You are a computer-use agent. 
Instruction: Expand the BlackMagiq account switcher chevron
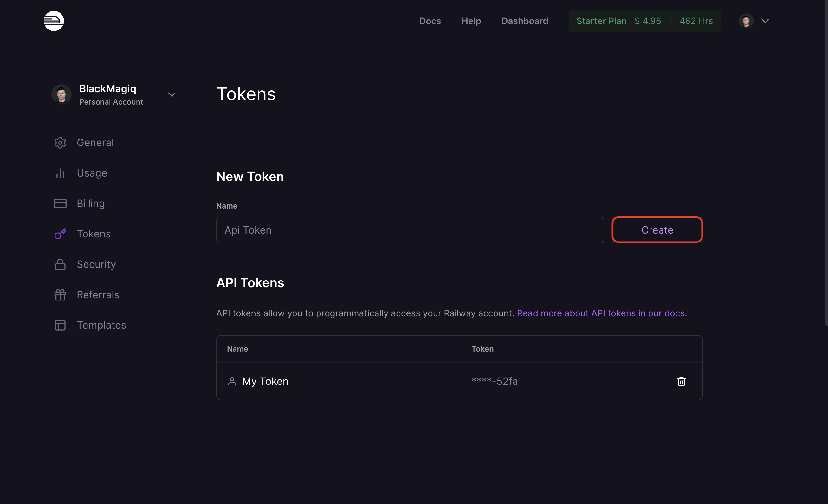(172, 94)
